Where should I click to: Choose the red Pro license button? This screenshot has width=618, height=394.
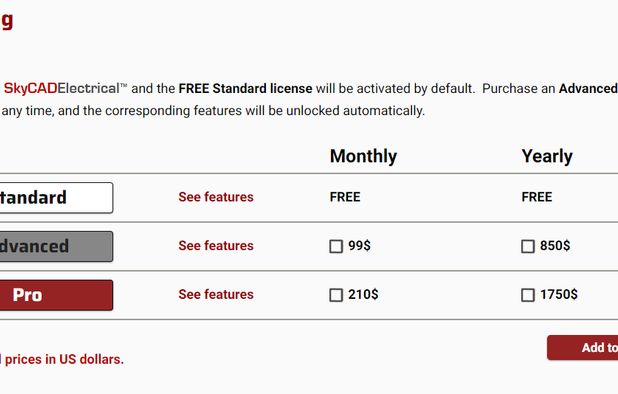pos(56,295)
